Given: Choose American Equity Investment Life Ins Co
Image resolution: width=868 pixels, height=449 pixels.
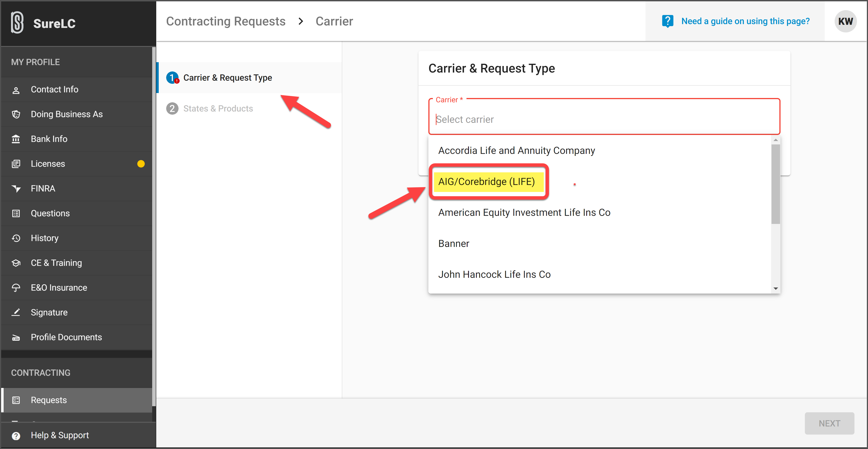Looking at the screenshot, I should (600, 212).
